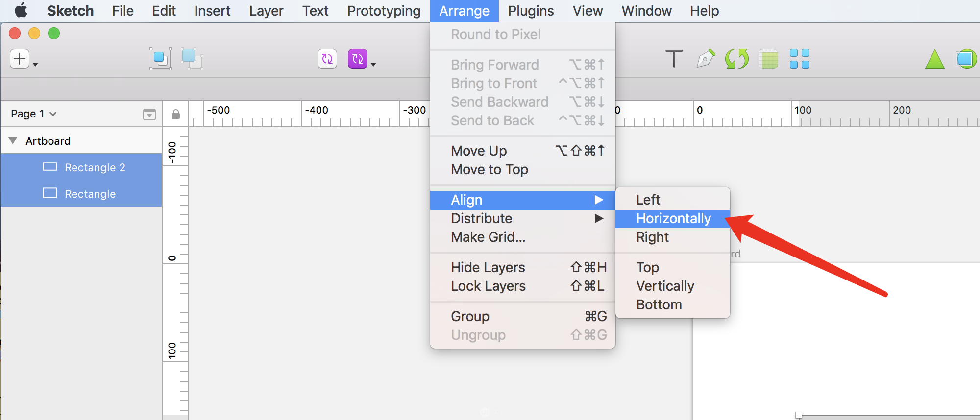
Task: Click the green Rotate arrows icon
Action: [737, 59]
